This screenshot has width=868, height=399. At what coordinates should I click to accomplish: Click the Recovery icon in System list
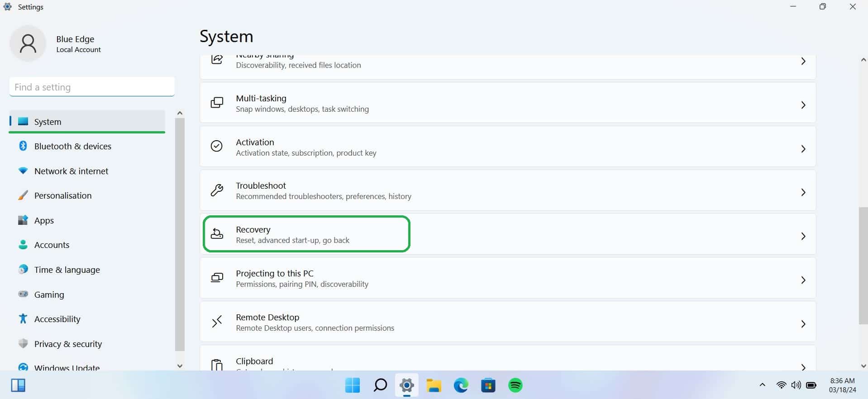click(217, 234)
